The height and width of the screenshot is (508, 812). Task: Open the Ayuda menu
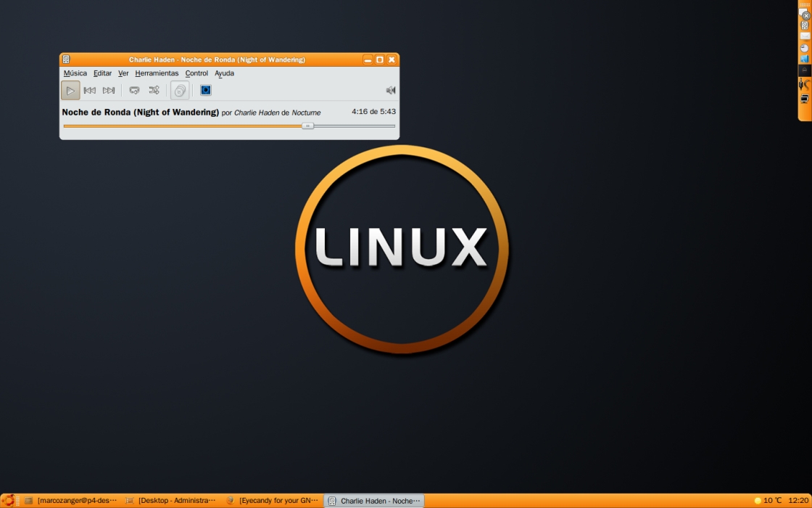224,73
